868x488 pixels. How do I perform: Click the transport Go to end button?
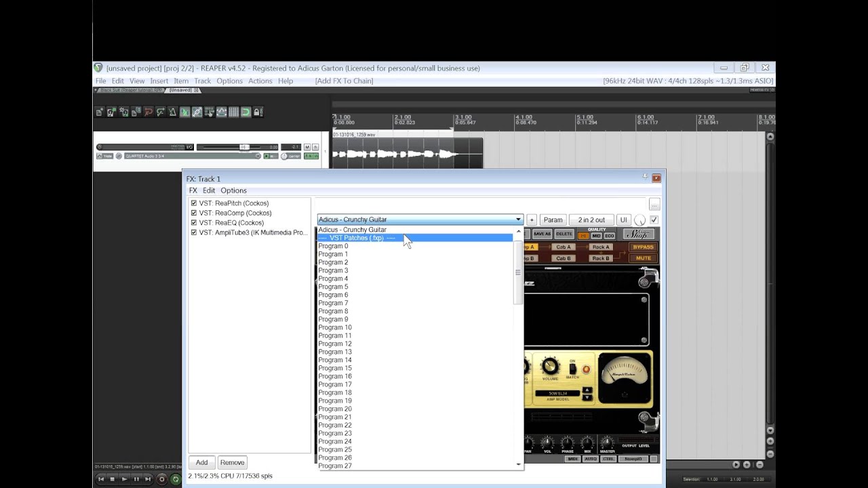pyautogui.click(x=148, y=479)
